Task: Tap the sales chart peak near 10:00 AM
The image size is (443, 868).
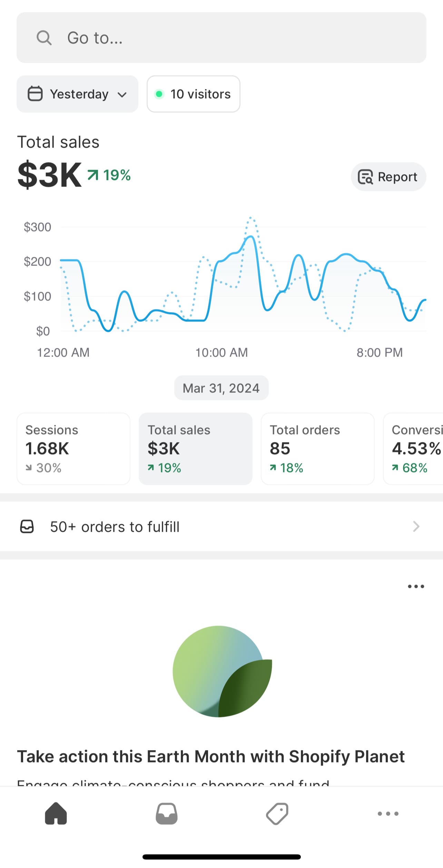Action: (251, 237)
